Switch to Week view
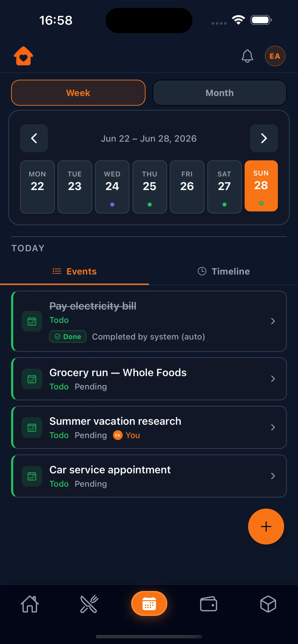The width and height of the screenshot is (298, 644). point(78,93)
